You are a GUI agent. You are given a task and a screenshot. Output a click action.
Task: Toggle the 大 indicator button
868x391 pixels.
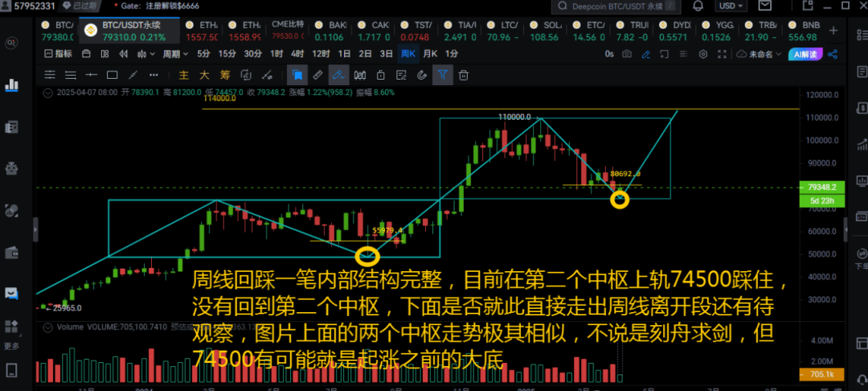click(x=204, y=75)
